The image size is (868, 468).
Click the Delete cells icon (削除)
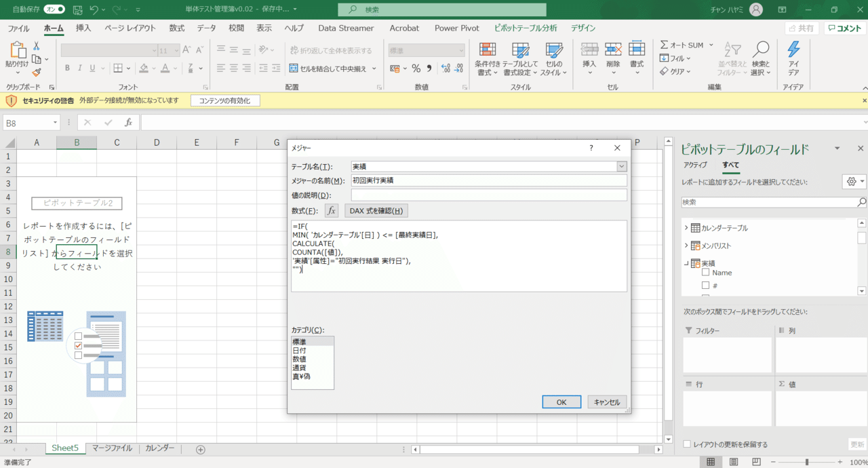(613, 49)
